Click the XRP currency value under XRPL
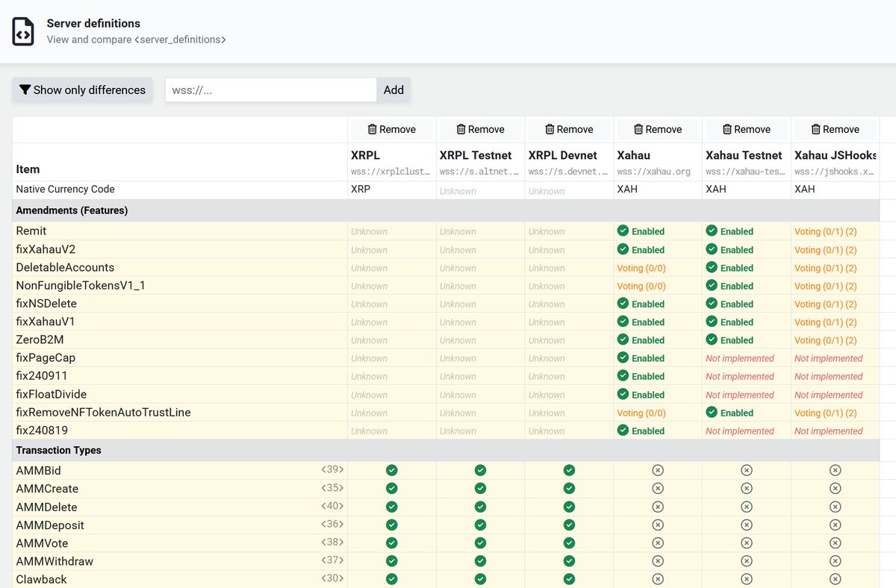The image size is (896, 588). pyautogui.click(x=361, y=190)
